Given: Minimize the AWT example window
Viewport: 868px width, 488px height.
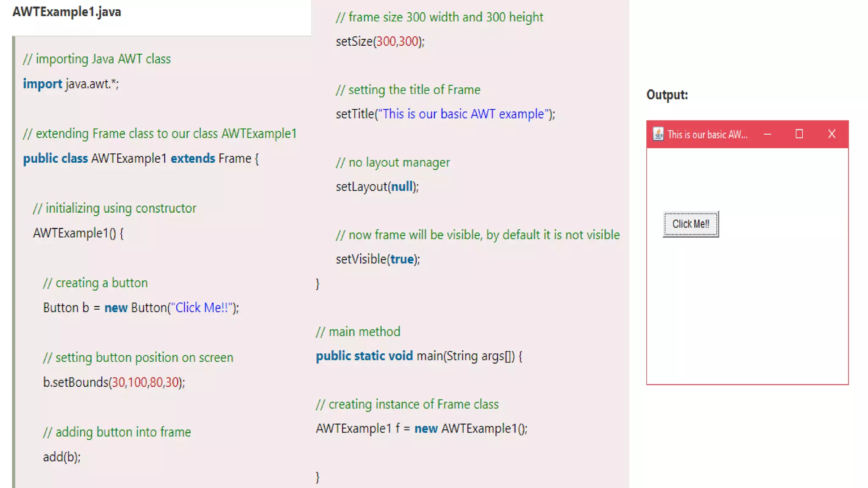Looking at the screenshot, I should pyautogui.click(x=767, y=134).
